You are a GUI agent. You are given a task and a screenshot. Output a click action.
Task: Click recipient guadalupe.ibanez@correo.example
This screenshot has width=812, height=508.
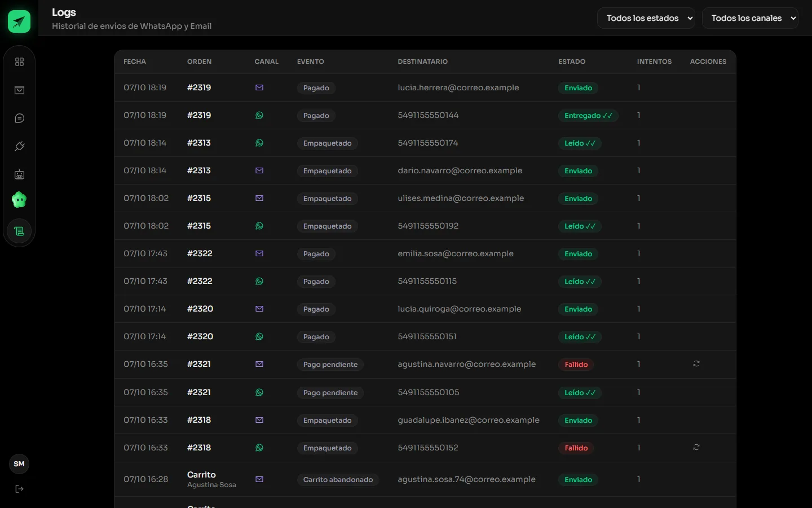point(469,420)
